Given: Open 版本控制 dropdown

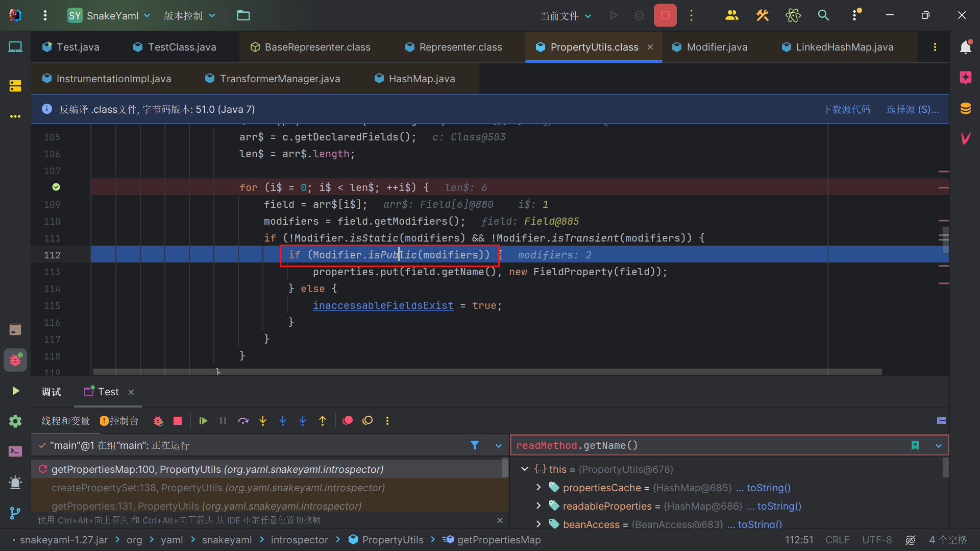Looking at the screenshot, I should pos(189,15).
